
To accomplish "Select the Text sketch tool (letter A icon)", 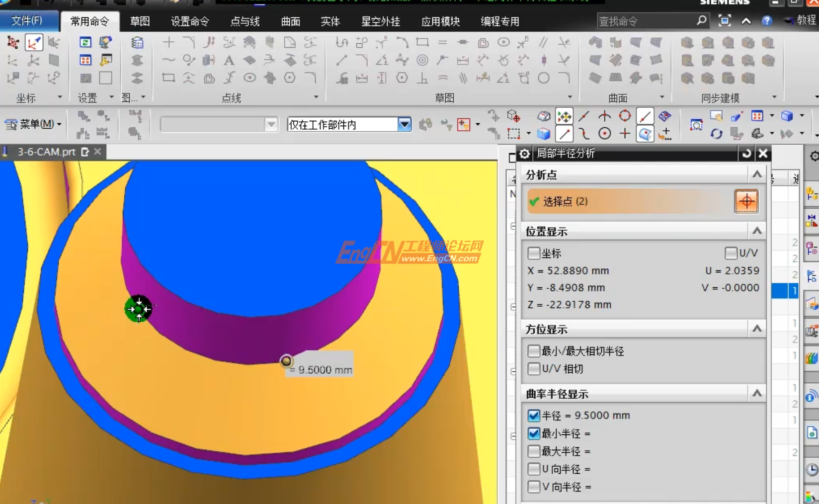I will [x=229, y=61].
